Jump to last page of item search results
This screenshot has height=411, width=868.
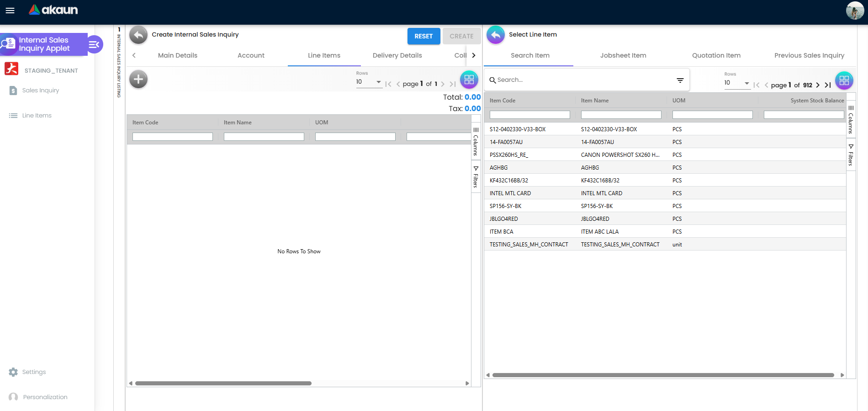tap(828, 85)
